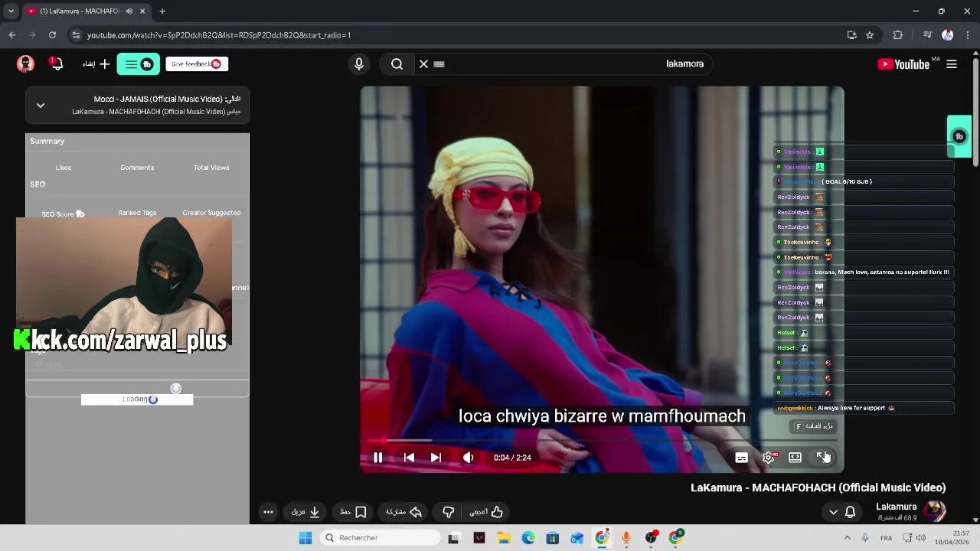Image resolution: width=980 pixels, height=551 pixels.
Task: Save the video with bookmark button
Action: click(353, 512)
